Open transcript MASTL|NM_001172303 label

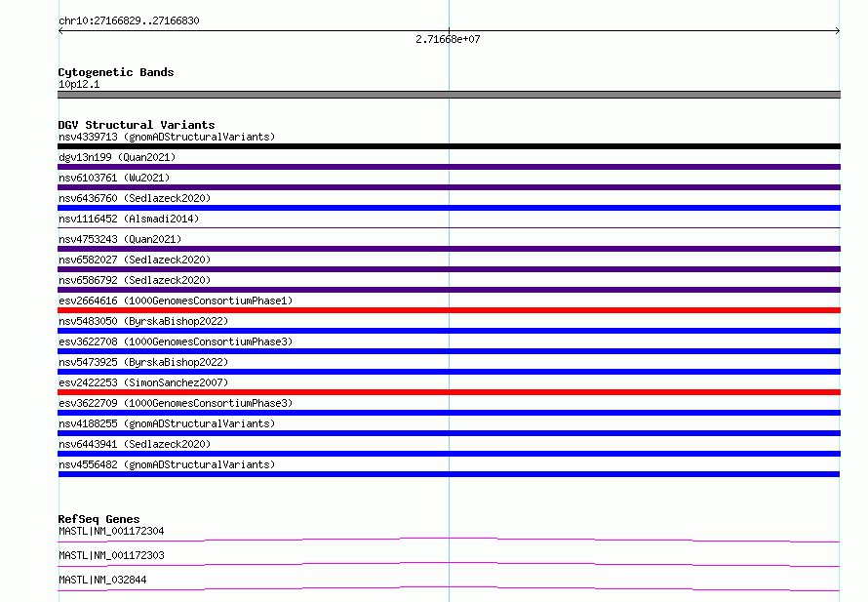[111, 555]
